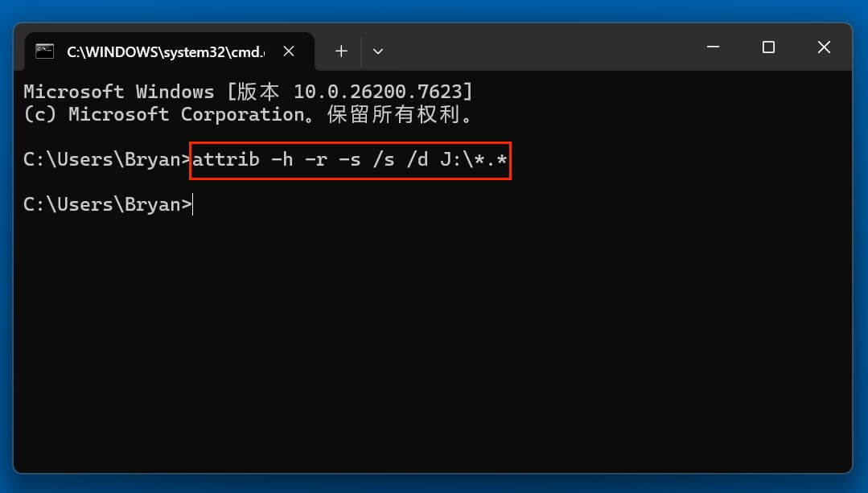The image size is (868, 493).
Task: Click the -h flag in the command
Action: point(282,159)
